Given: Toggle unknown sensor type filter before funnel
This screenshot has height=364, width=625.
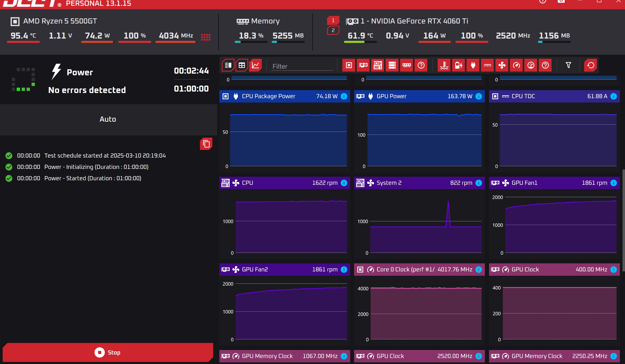Looking at the screenshot, I should click(545, 65).
